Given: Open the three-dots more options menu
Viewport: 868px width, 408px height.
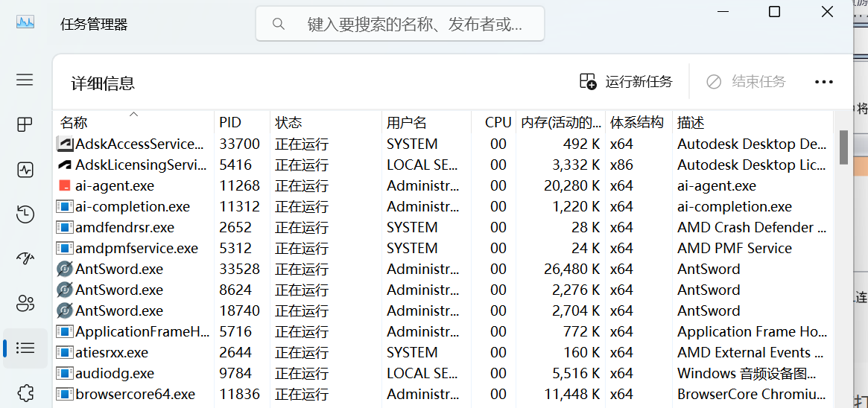Looking at the screenshot, I should click(824, 82).
